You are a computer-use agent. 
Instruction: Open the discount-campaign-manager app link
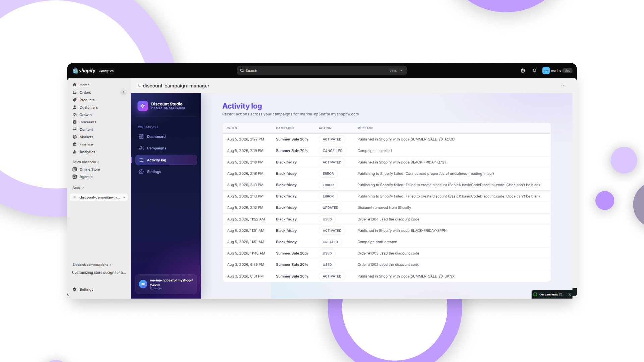pyautogui.click(x=99, y=197)
